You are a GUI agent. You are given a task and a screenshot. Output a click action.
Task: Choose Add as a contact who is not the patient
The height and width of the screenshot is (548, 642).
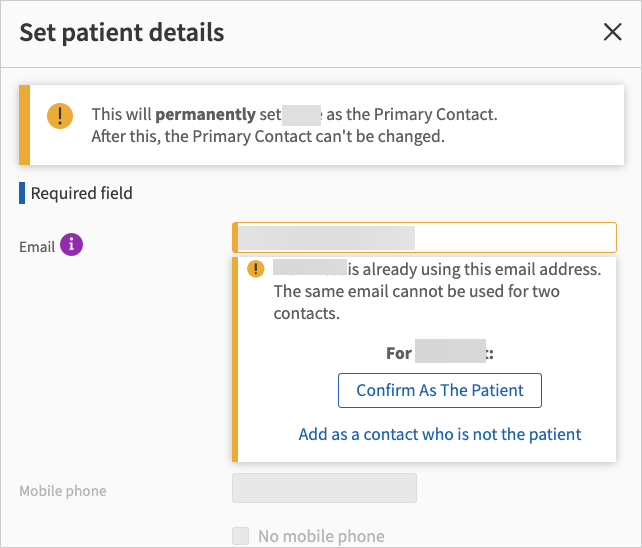click(440, 434)
